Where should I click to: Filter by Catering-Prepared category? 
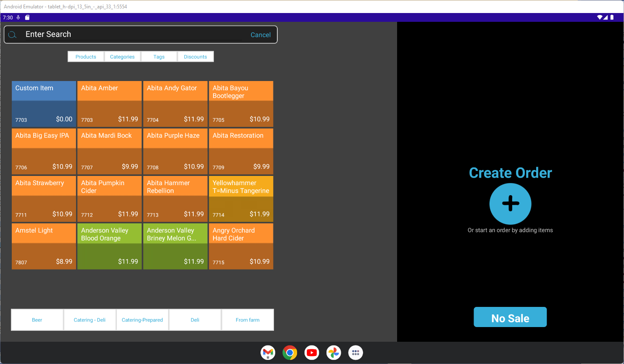coord(142,320)
